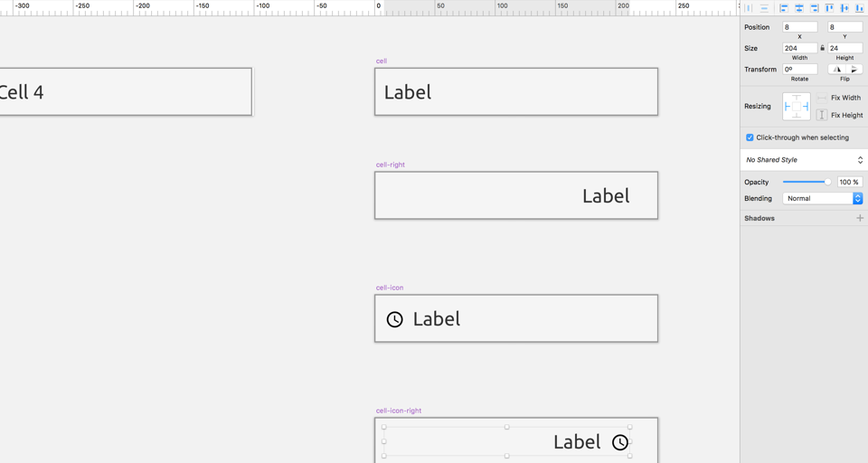Align layer to top edge
The width and height of the screenshot is (868, 463).
point(829,8)
